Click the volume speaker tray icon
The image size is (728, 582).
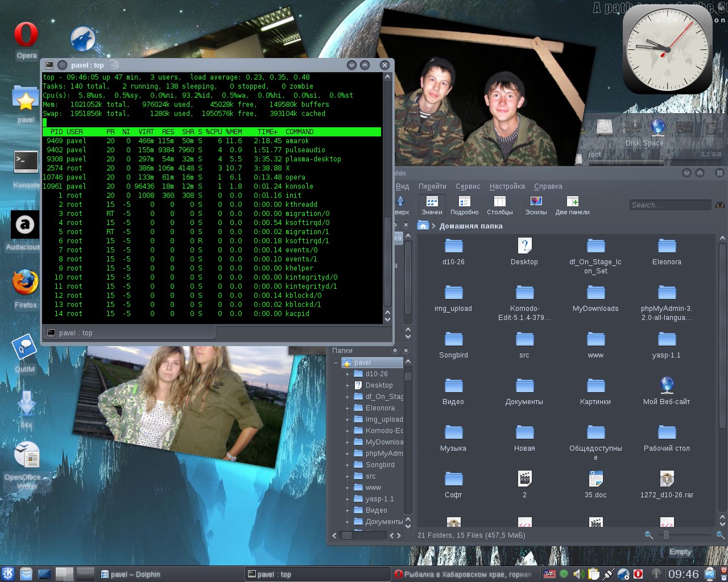click(578, 574)
